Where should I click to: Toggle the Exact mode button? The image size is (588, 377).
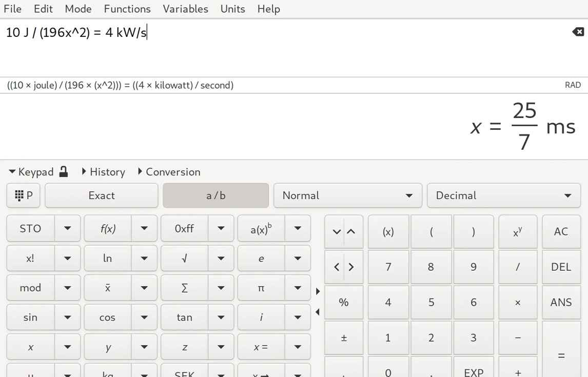[x=102, y=195]
